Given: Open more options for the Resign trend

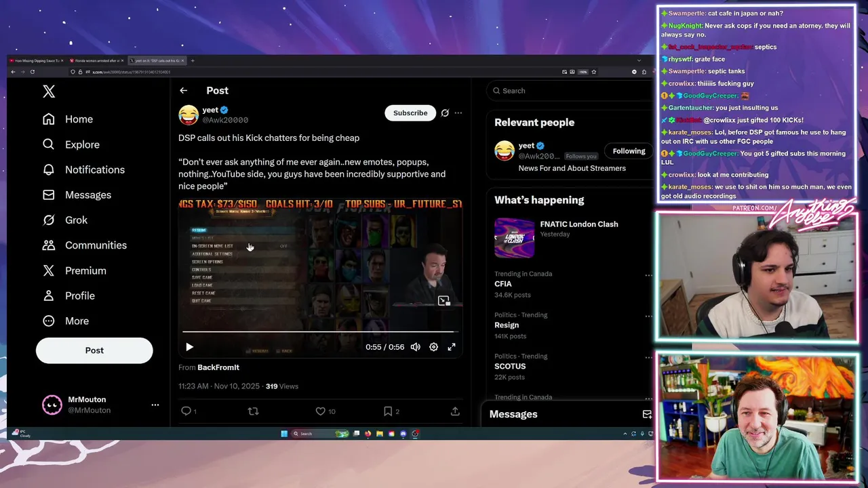Looking at the screenshot, I should 648,316.
